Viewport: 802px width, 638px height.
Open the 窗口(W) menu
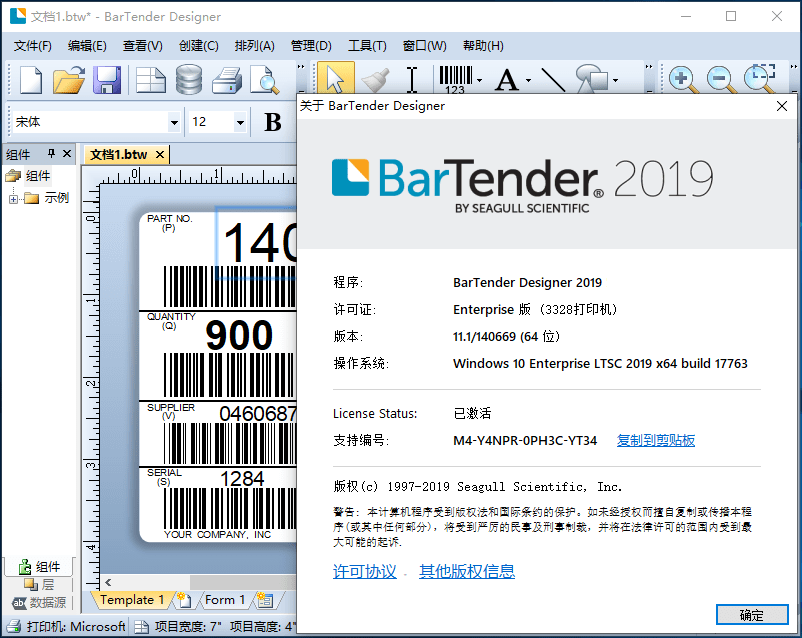425,46
